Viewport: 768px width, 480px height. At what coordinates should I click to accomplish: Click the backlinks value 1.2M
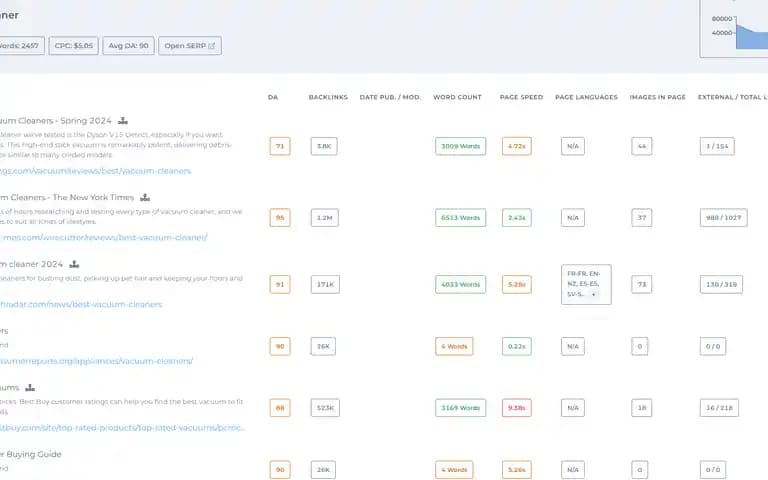pyautogui.click(x=324, y=217)
